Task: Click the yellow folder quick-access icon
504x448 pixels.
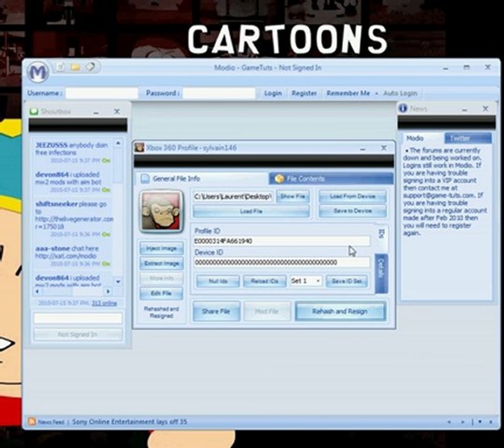Action: pos(75,67)
